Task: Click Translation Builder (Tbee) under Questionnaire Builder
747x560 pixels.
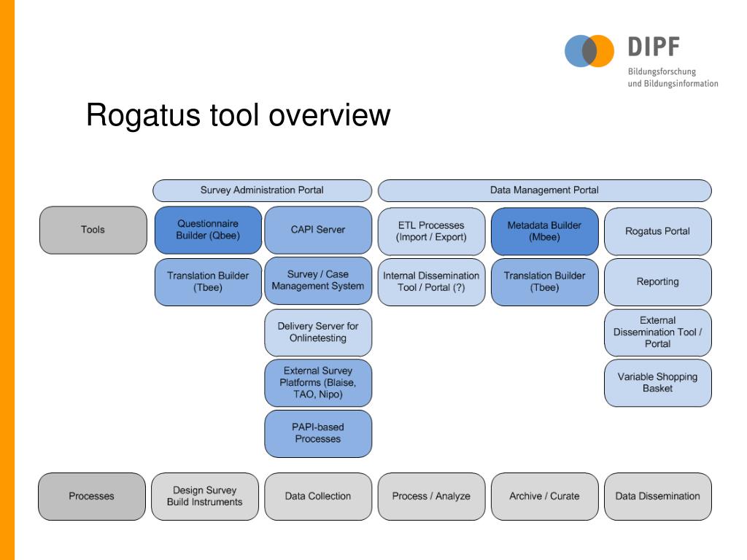Action: pos(208,282)
